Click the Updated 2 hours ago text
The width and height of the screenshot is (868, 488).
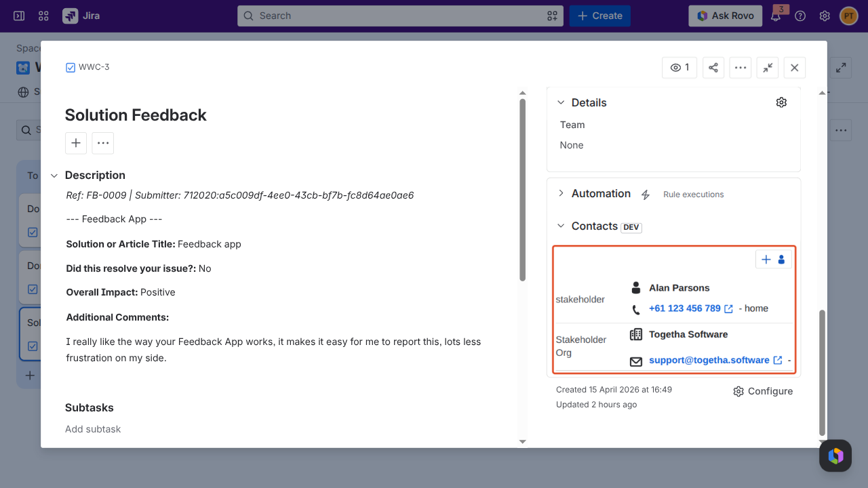pos(596,405)
